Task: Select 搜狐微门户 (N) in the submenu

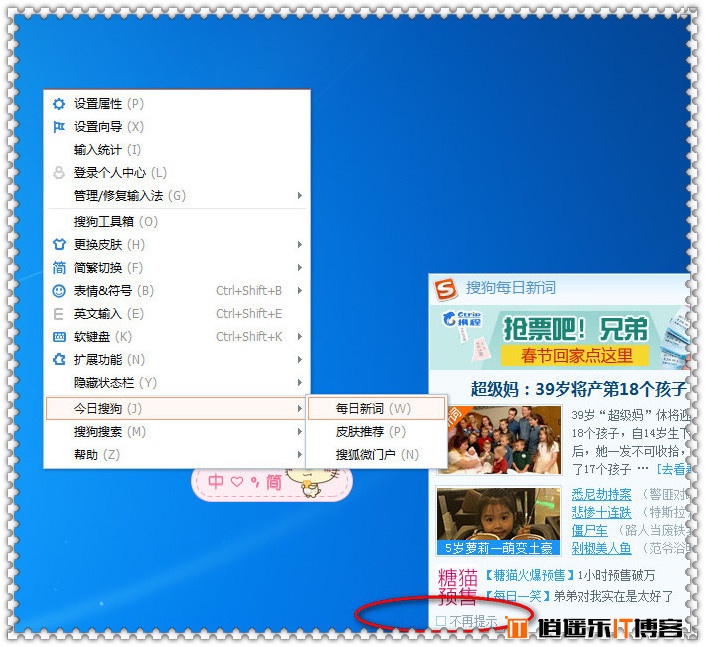Action: point(376,455)
